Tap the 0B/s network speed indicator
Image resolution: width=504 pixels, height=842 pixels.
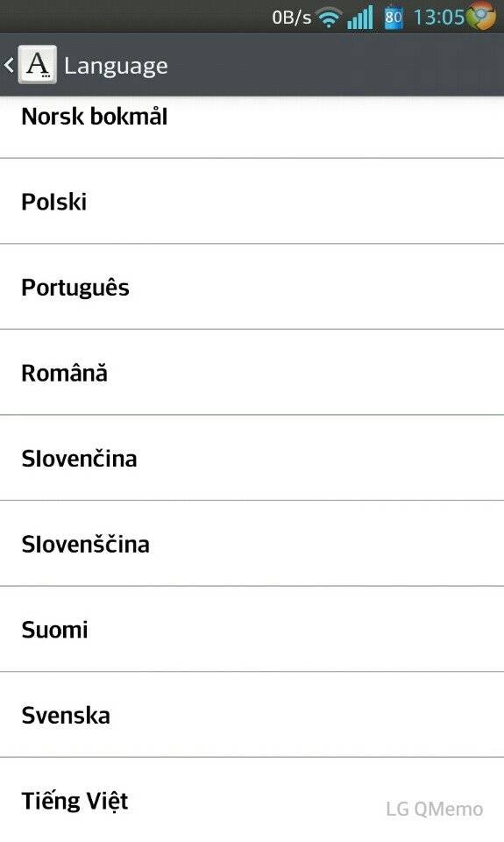coord(292,18)
